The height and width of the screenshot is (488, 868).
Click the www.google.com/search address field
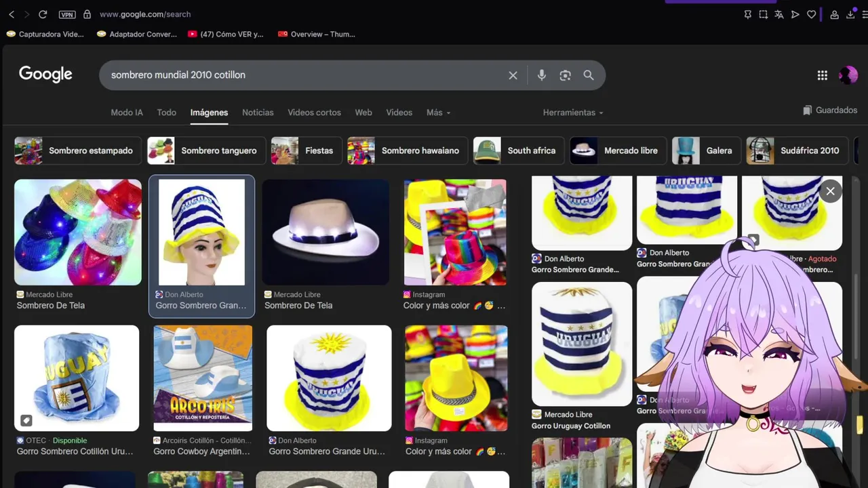coord(145,14)
